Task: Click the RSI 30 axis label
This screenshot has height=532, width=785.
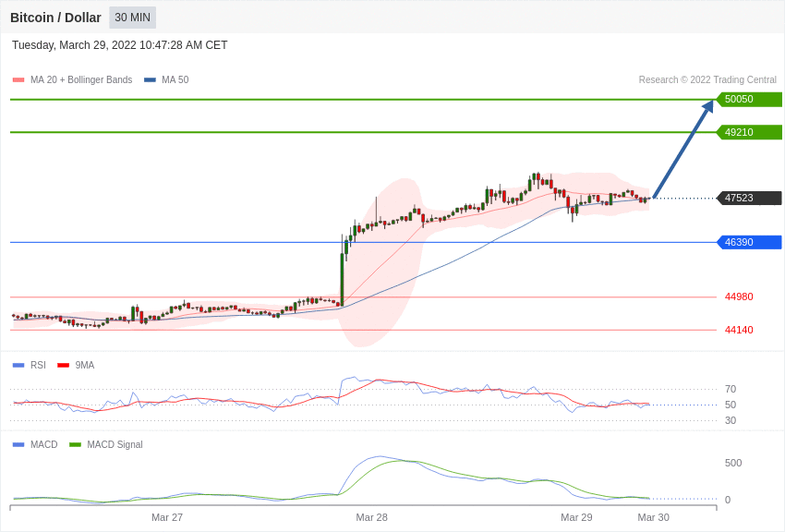Action: pyautogui.click(x=731, y=420)
